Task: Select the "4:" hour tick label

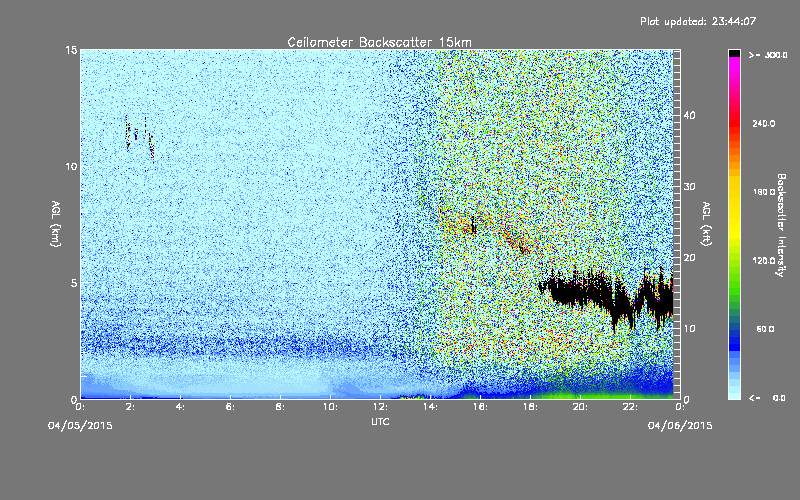Action: click(180, 407)
